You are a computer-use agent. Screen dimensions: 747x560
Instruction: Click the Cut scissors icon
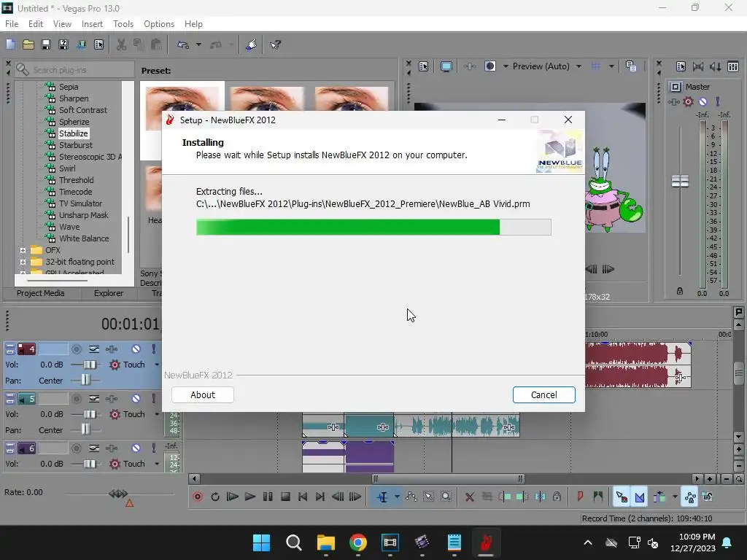(122, 44)
